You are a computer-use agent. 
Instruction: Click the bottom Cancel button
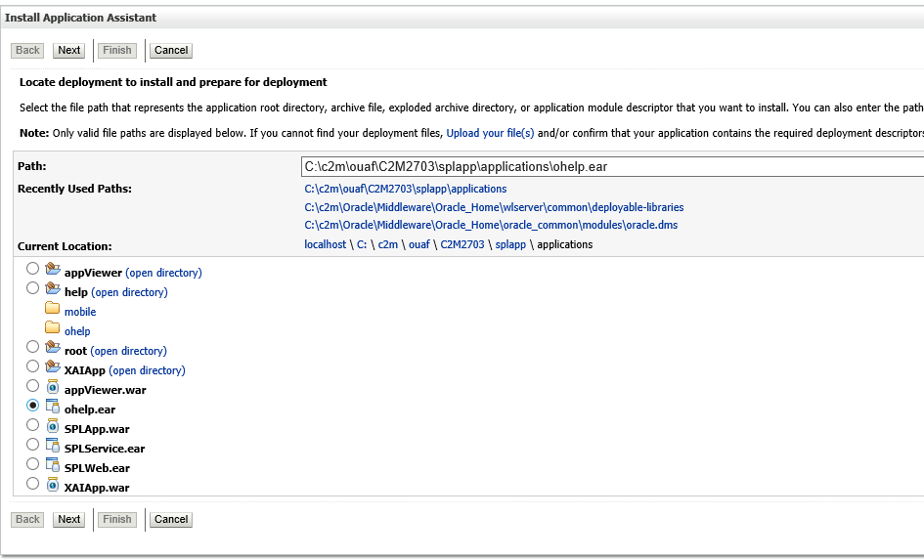pos(171,519)
